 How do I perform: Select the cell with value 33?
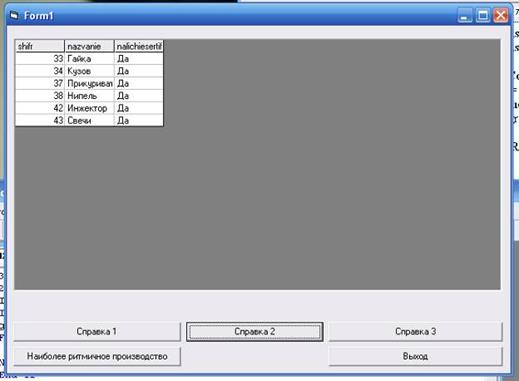pyautogui.click(x=40, y=59)
